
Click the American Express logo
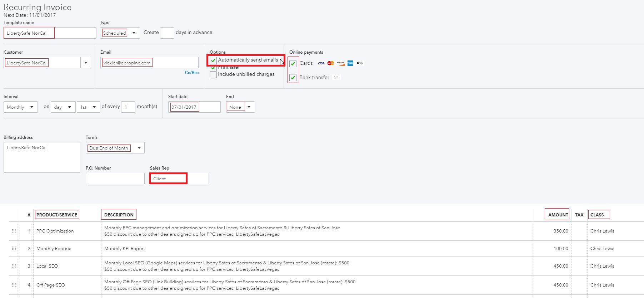click(350, 63)
